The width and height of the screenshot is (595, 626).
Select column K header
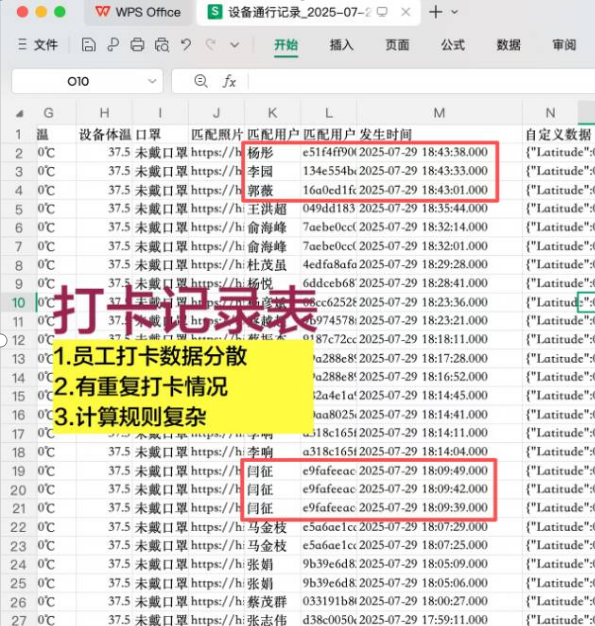(x=272, y=113)
